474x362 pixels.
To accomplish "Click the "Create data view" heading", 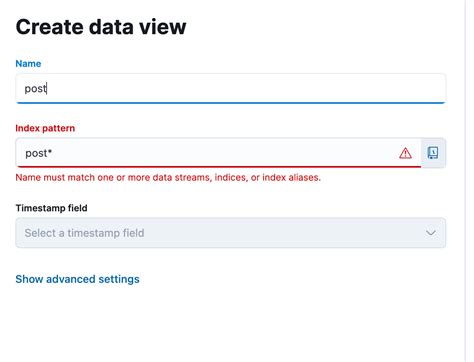I will pos(101,27).
